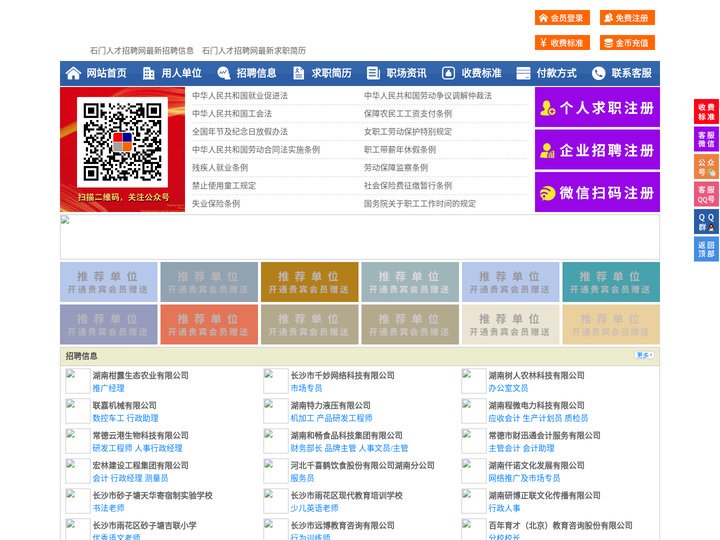Screen dimensions: 720x540
Task: Open 行政人事 job link
Action: [504, 508]
